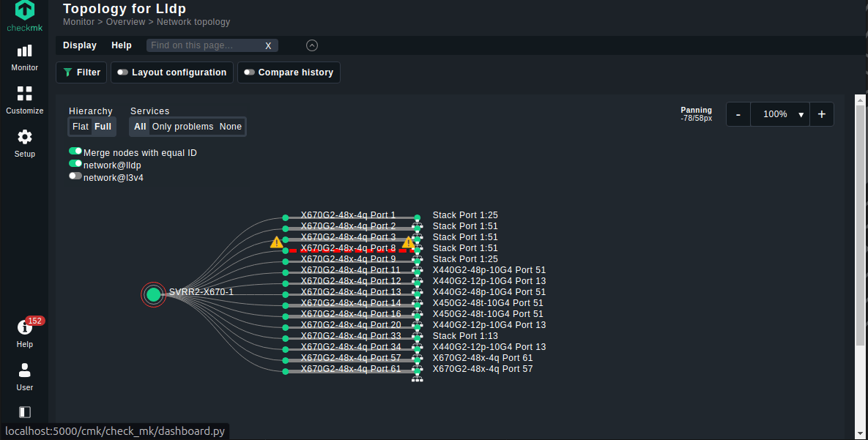Viewport: 868px width, 440px height.
Task: Go to Network topology breadcrumb
Action: point(193,22)
